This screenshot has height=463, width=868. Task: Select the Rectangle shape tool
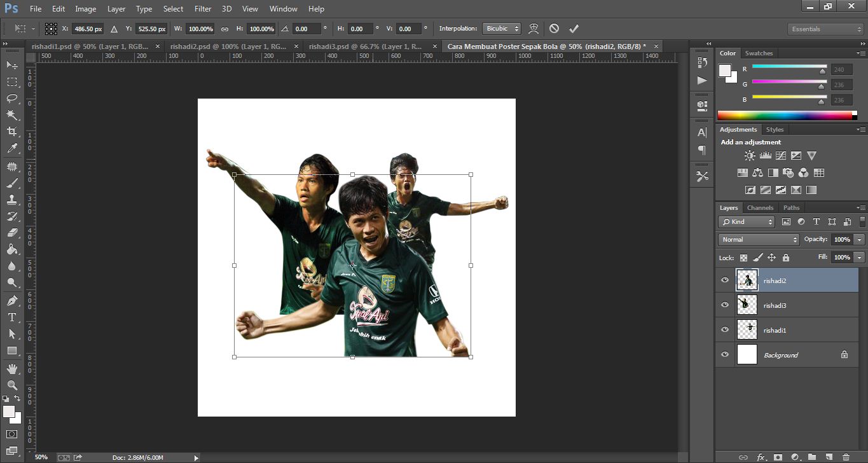tap(12, 350)
